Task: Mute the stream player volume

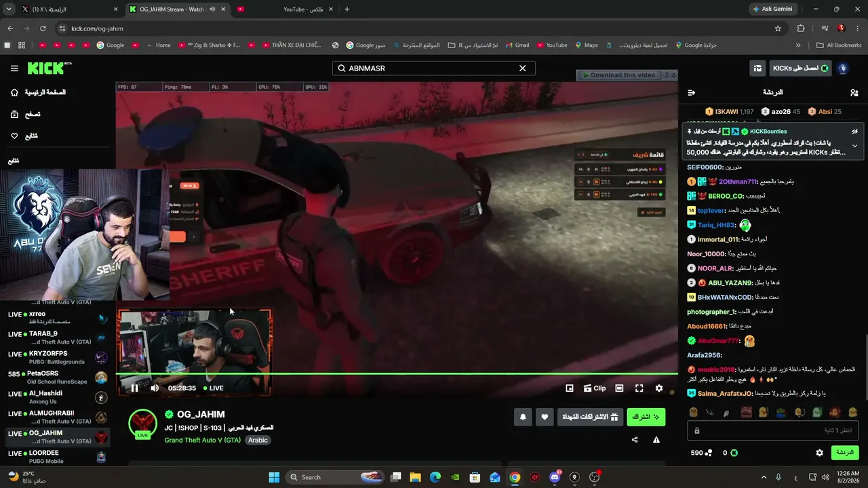Action: point(155,388)
